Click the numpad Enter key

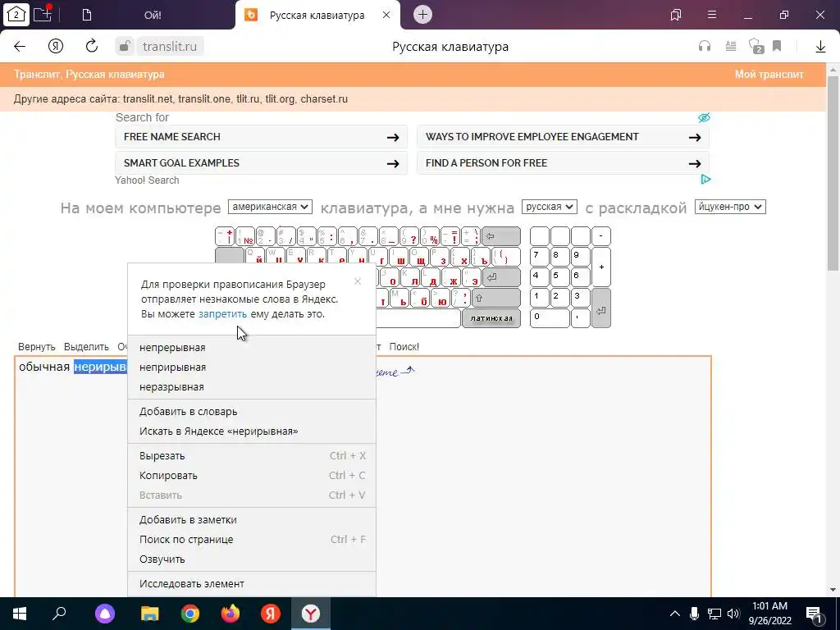tap(601, 308)
